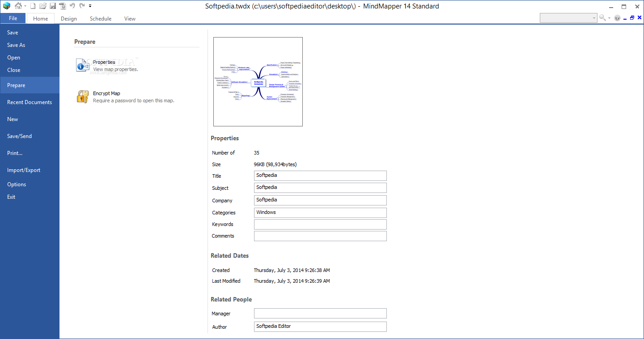Select Prepare in the File menu

coord(30,85)
